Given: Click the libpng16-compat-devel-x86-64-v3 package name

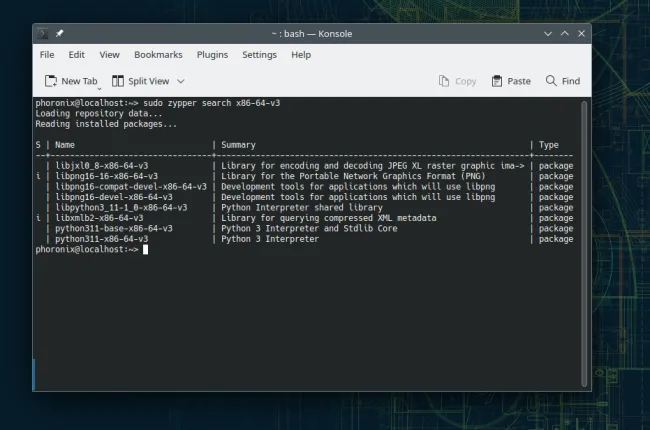Looking at the screenshot, I should point(131,187).
